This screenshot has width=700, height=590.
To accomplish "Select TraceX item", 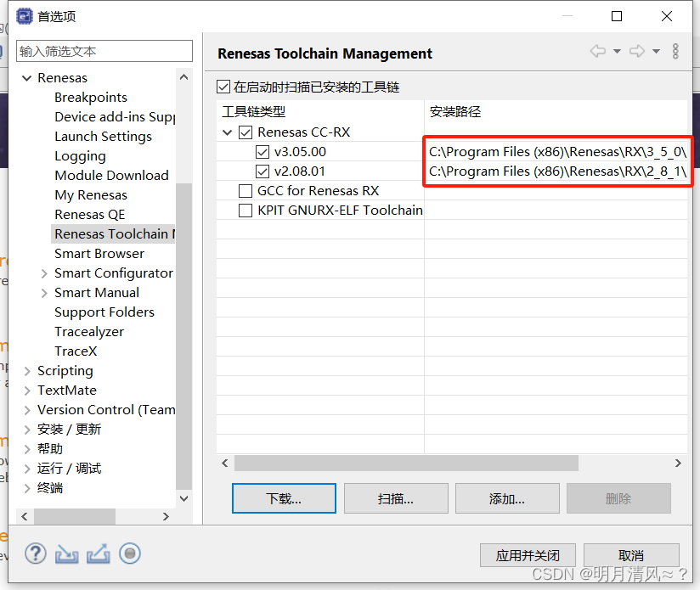I will click(76, 351).
